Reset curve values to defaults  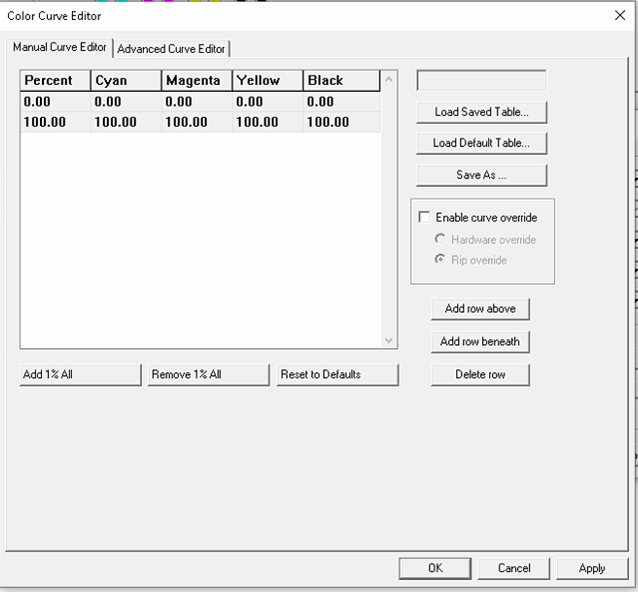tap(338, 375)
